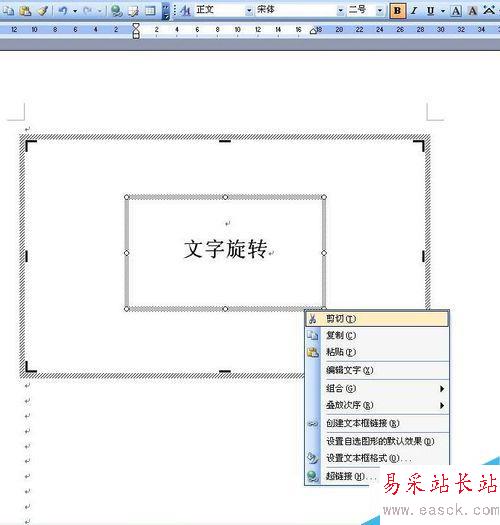This screenshot has width=500, height=525.
Task: Open the Redo history dropdown arrow
Action: [100, 11]
